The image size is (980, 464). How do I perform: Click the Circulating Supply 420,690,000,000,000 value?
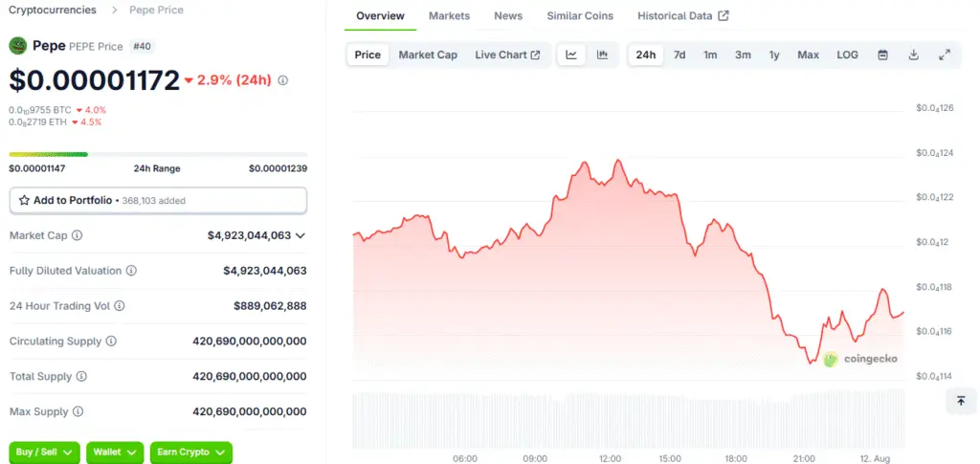coord(250,342)
